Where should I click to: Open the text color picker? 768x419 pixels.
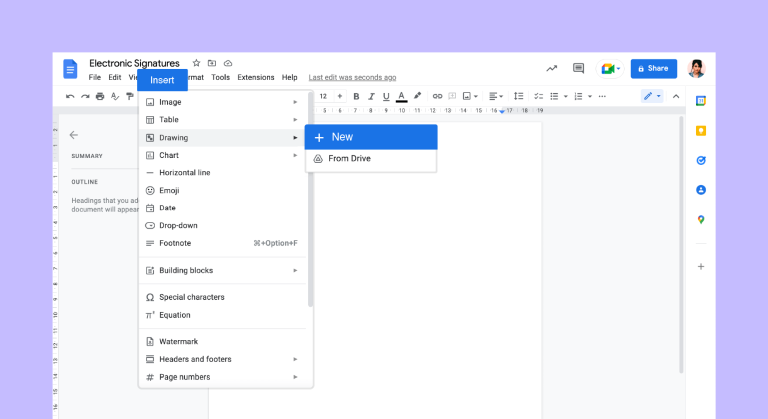(401, 96)
